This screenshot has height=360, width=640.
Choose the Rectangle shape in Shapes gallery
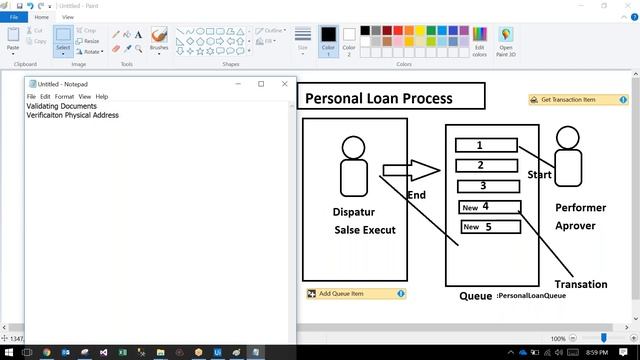click(210, 31)
